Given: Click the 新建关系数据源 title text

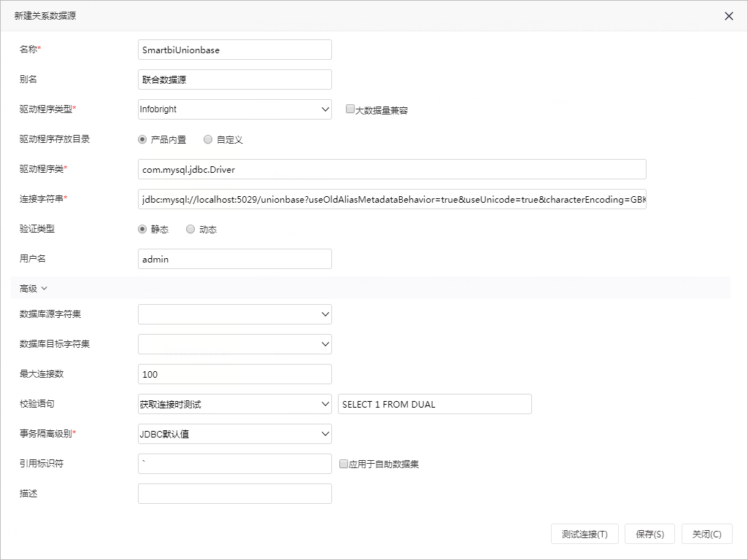Looking at the screenshot, I should [45, 16].
